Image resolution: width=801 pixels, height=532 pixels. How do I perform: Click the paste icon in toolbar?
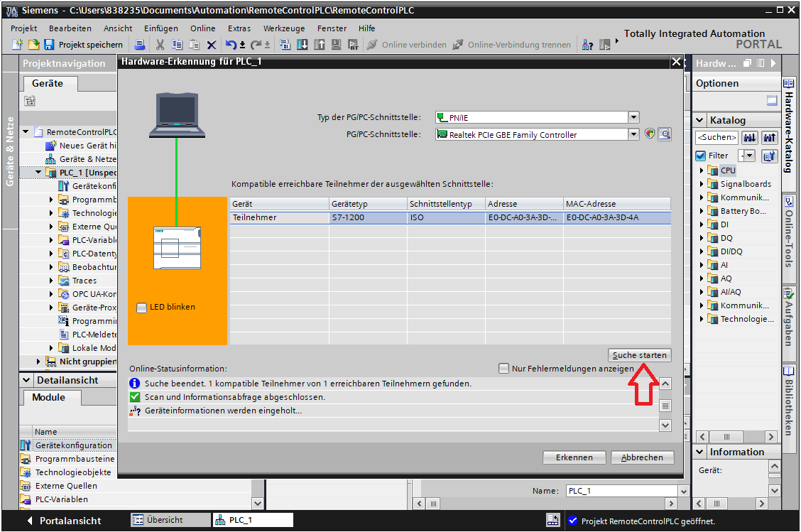[x=194, y=45]
